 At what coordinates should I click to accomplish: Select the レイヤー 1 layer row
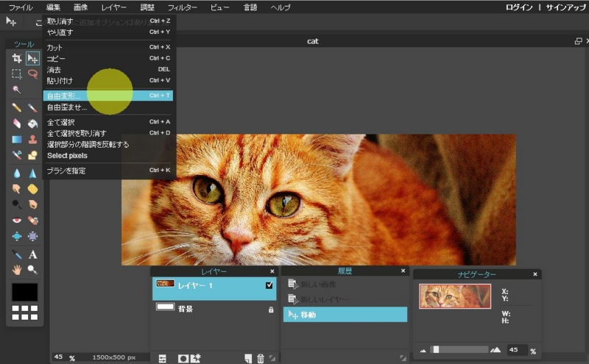click(214, 288)
